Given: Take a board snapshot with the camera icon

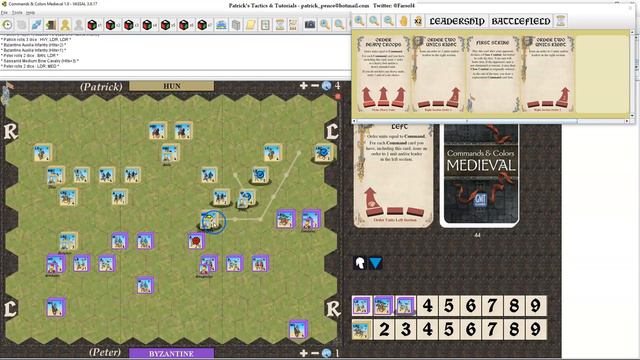Looking at the screenshot, I should click(310, 25).
